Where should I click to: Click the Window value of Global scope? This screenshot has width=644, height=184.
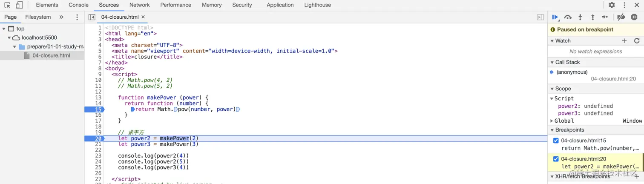(632, 121)
